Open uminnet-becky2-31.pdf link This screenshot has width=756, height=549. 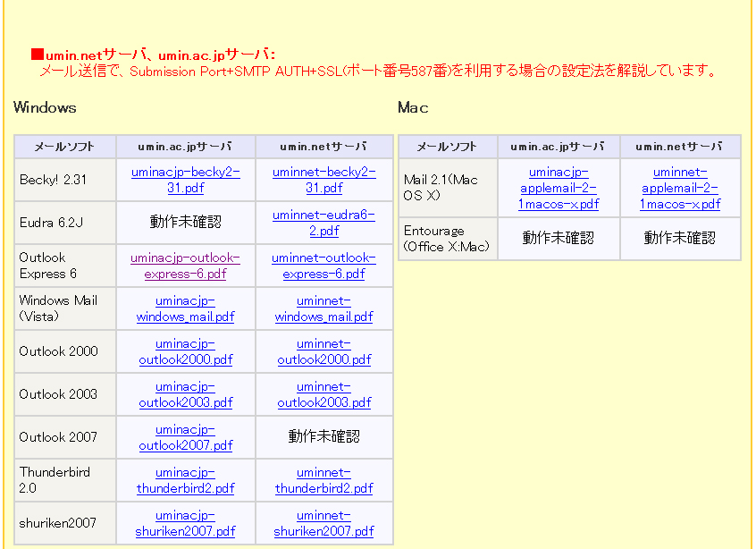[x=324, y=180]
